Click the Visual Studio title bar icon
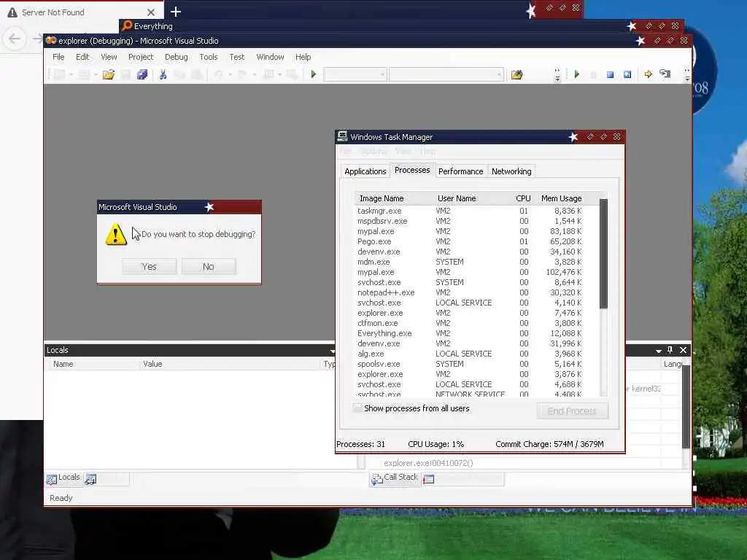 [51, 41]
